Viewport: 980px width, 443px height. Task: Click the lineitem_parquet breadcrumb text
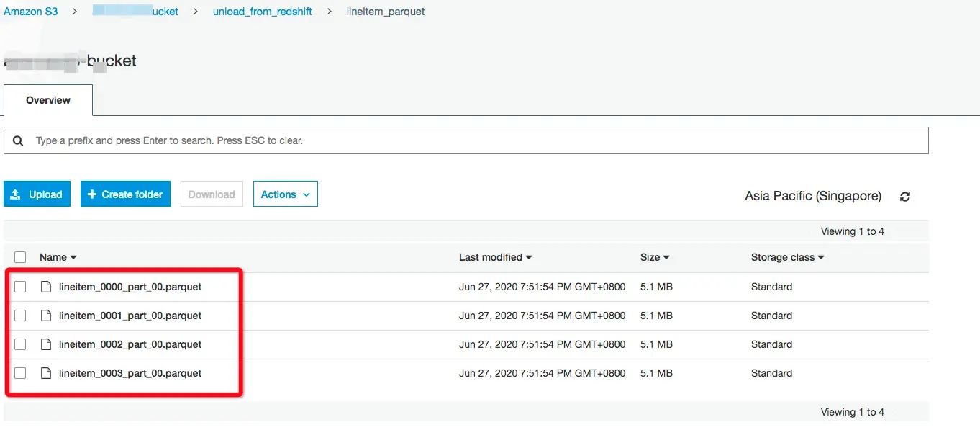[386, 12]
